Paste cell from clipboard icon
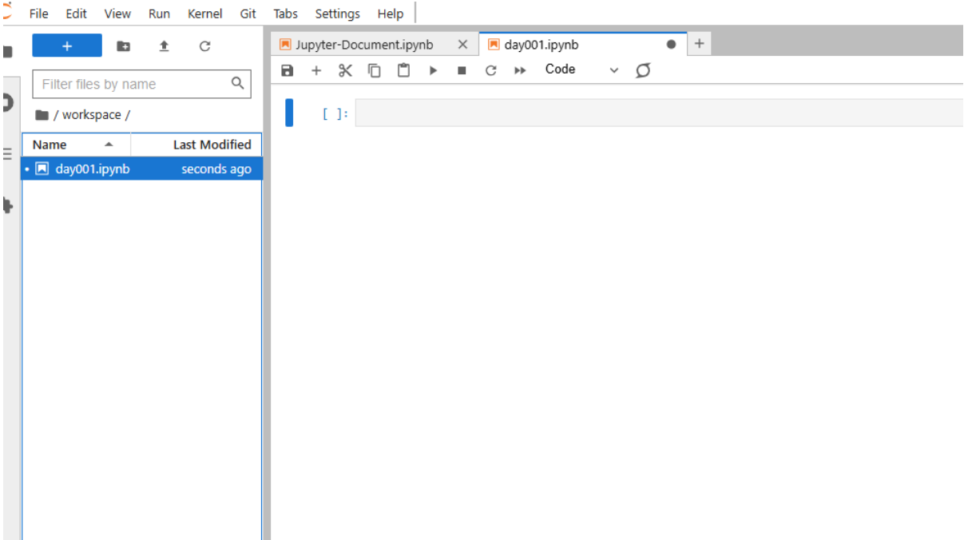Image resolution: width=980 pixels, height=540 pixels. point(404,70)
